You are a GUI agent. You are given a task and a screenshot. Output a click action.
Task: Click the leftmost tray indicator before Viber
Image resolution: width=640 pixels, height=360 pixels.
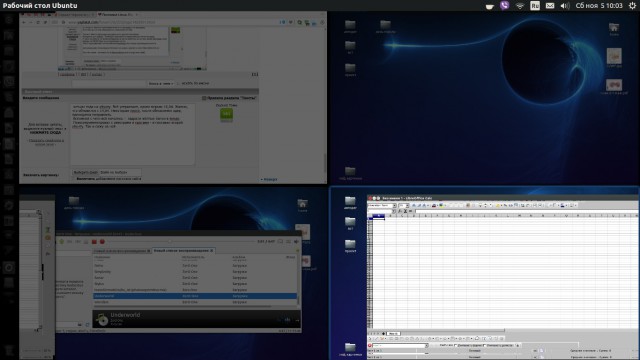489,6
